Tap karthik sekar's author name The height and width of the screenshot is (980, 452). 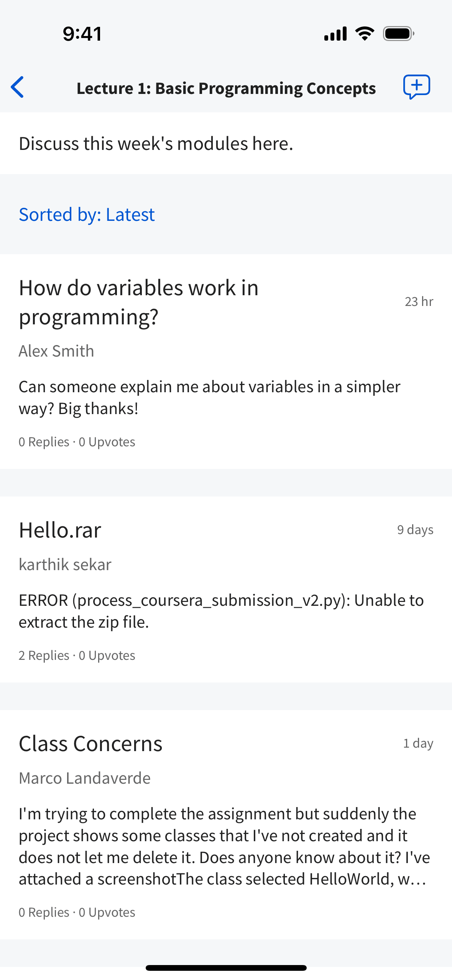(x=65, y=564)
